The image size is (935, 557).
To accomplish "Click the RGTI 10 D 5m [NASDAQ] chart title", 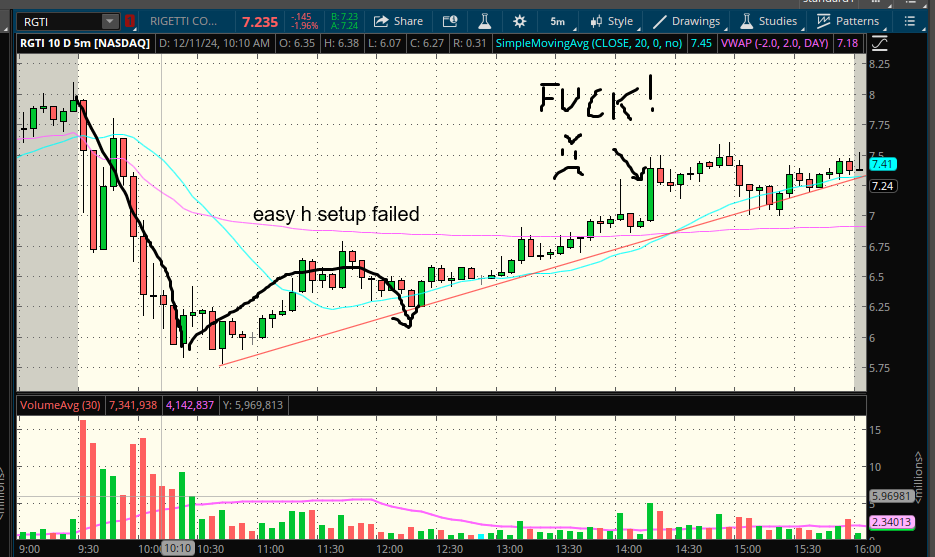I will point(85,43).
